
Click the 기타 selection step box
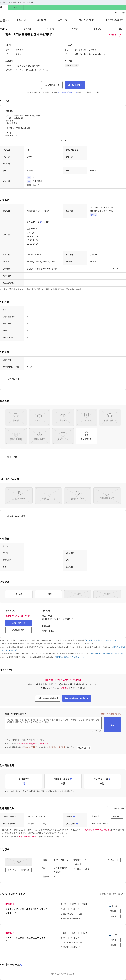pyautogui.click(x=107, y=594)
